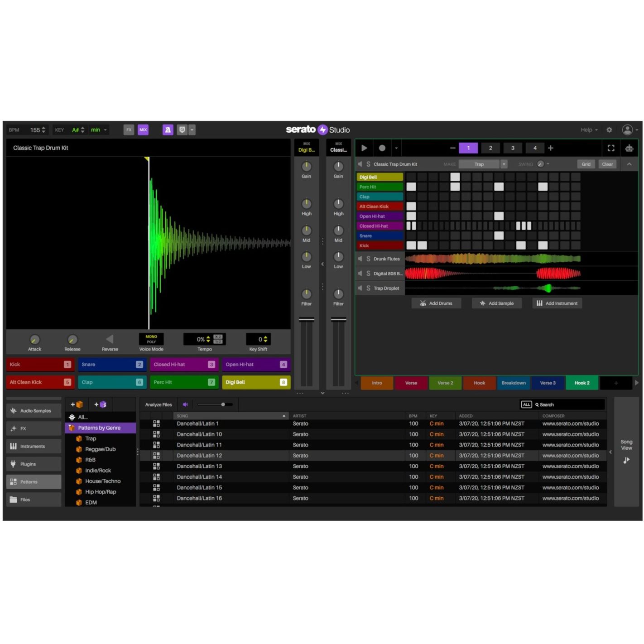Viewport: 644px width, 644px height.
Task: Open Audio Samples library tab
Action: pyautogui.click(x=34, y=411)
